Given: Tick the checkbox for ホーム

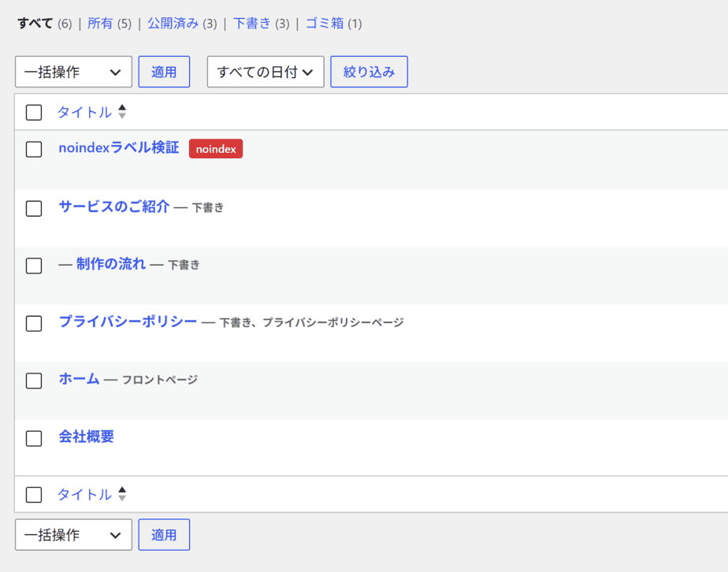Looking at the screenshot, I should [33, 381].
